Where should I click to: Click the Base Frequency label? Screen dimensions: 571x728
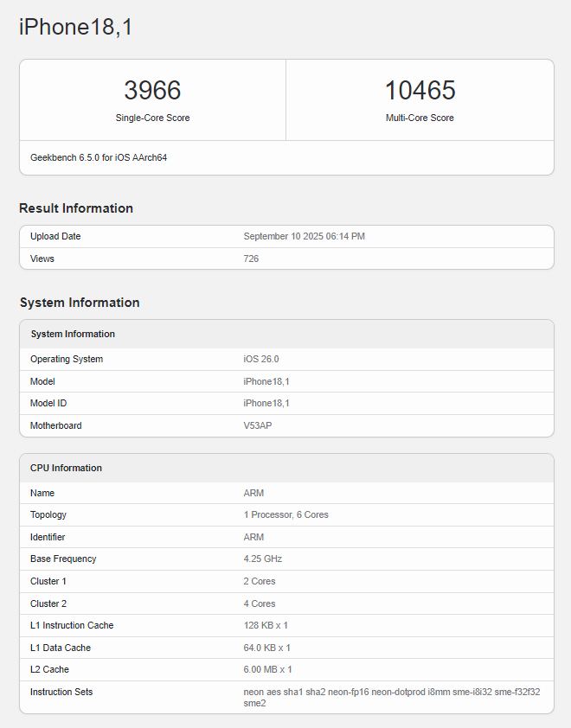point(63,559)
